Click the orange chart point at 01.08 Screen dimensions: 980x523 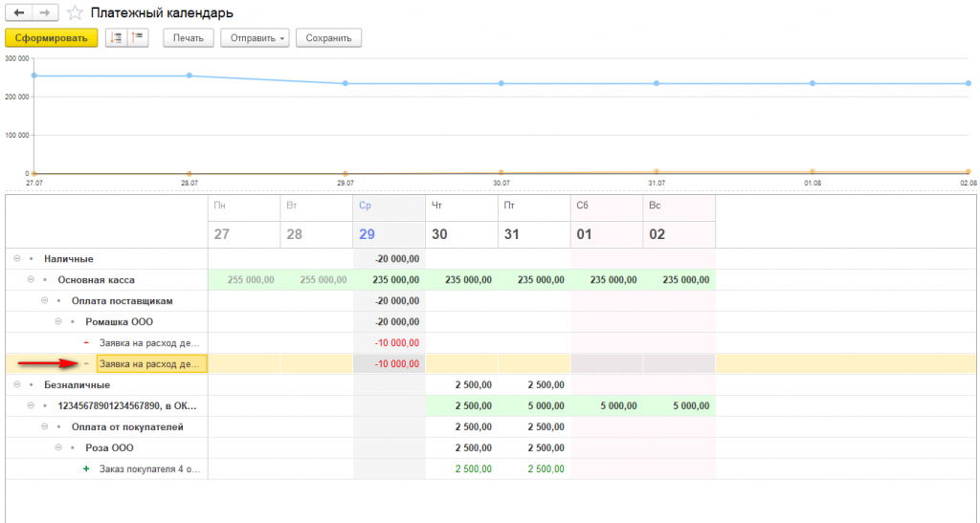(x=813, y=172)
